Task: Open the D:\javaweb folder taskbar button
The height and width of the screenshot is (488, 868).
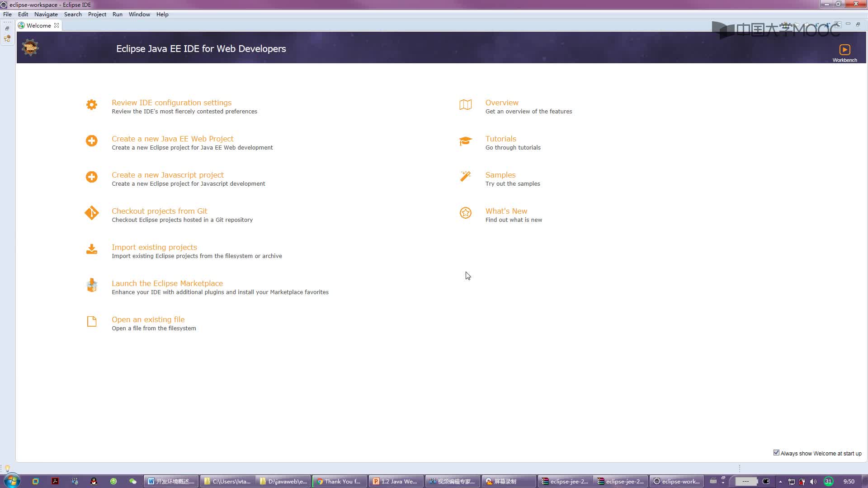Action: point(283,481)
